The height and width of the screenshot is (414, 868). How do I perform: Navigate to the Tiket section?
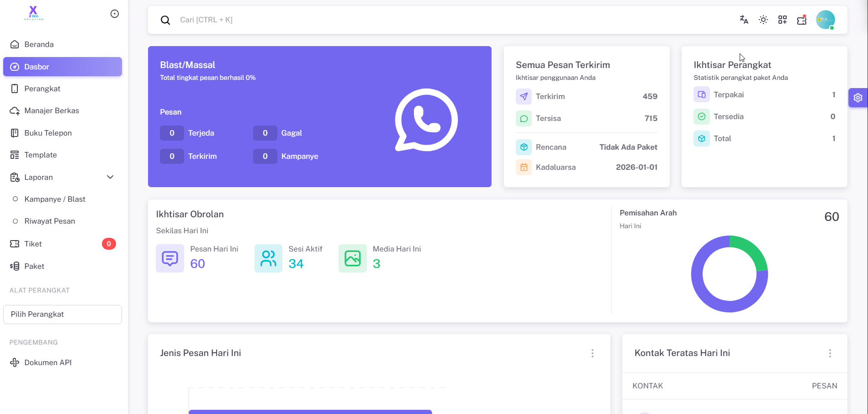click(x=33, y=244)
